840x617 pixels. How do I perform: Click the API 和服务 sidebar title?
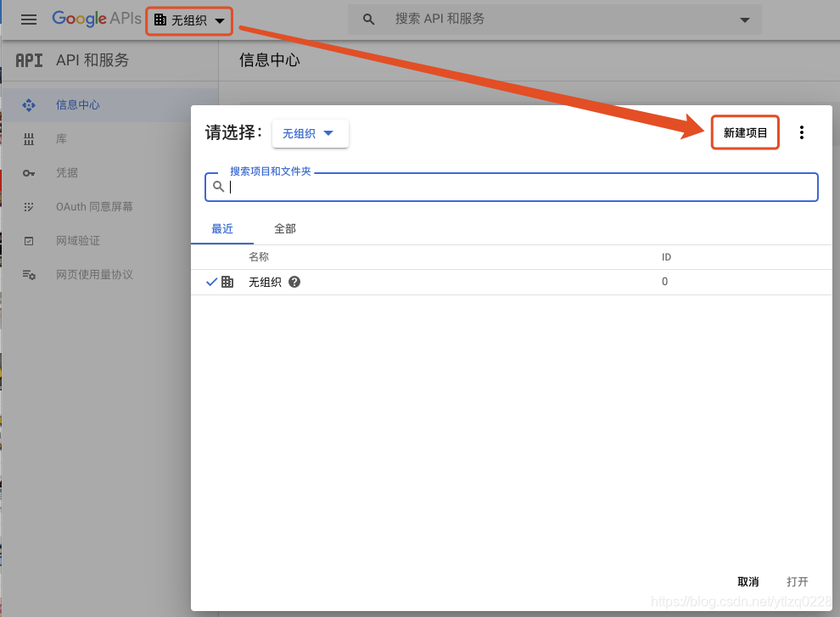pyautogui.click(x=92, y=60)
